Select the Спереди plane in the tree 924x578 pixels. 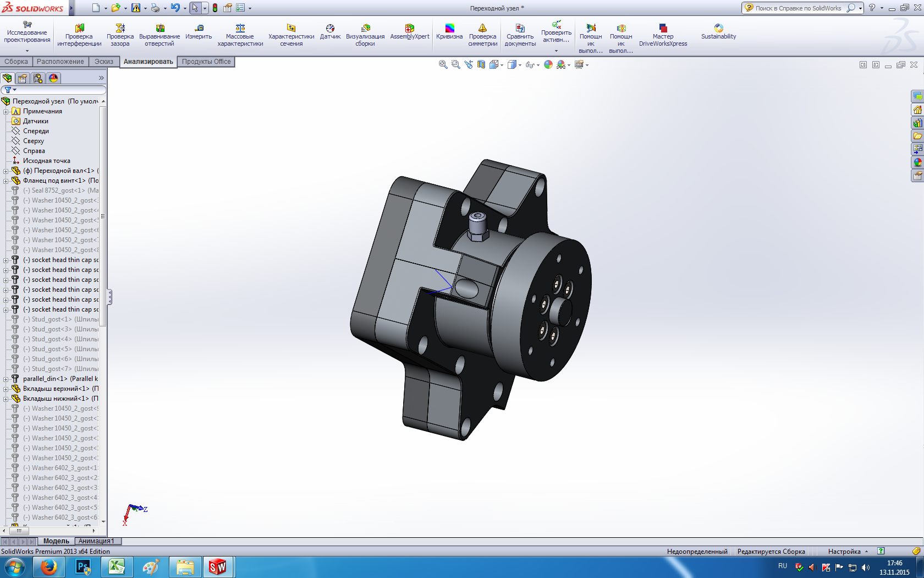[36, 131]
